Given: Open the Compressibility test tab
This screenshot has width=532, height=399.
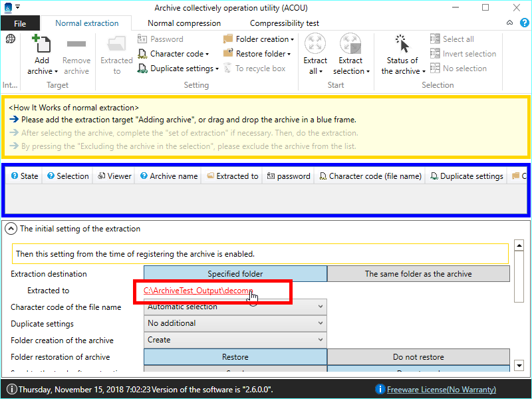Looking at the screenshot, I should (284, 23).
